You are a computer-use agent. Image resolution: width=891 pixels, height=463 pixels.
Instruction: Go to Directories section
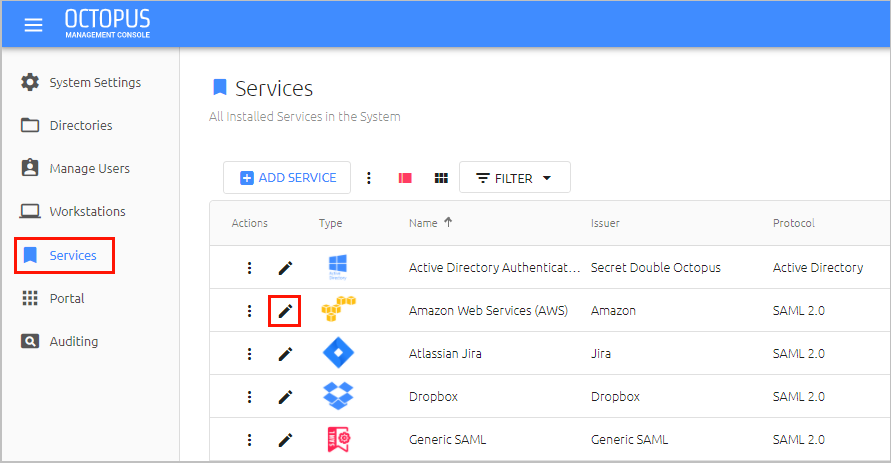[x=66, y=126]
